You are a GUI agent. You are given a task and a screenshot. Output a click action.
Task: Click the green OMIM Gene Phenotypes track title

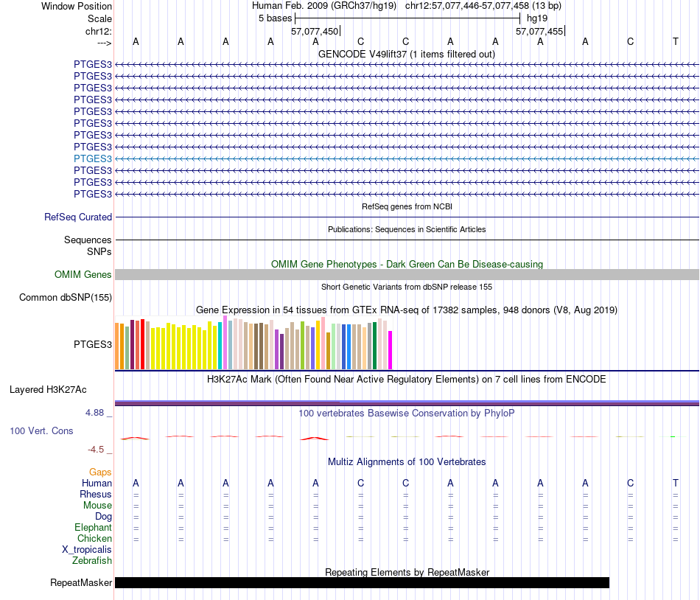(407, 265)
